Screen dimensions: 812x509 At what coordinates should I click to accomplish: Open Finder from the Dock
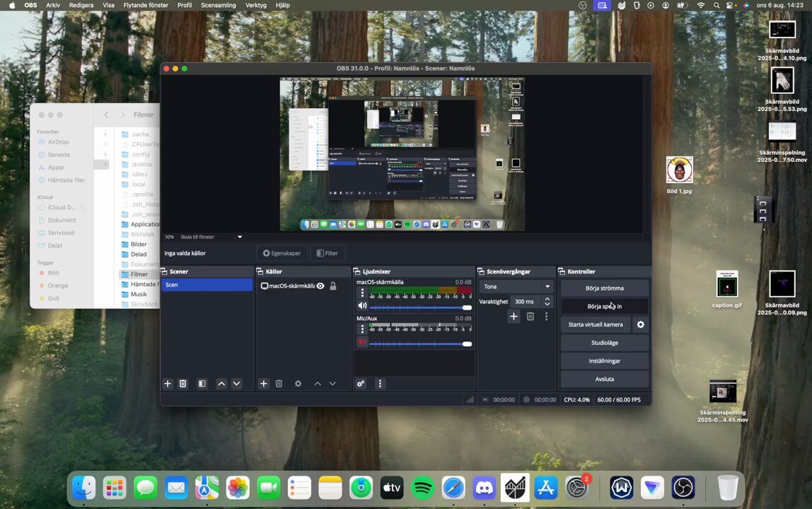(84, 488)
